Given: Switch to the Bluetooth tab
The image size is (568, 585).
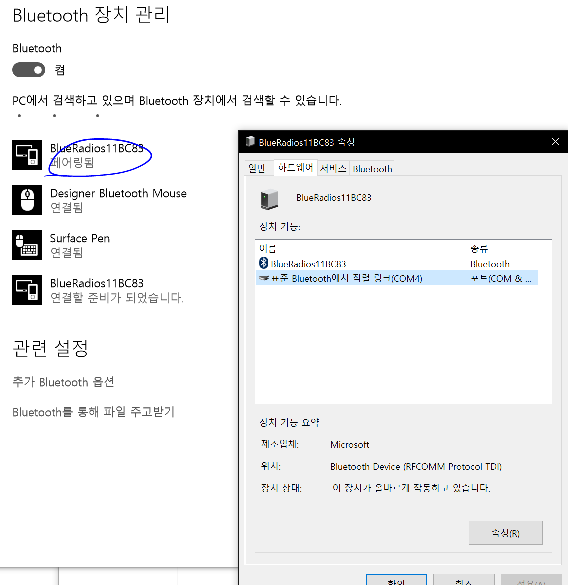Looking at the screenshot, I should pyautogui.click(x=372, y=169).
